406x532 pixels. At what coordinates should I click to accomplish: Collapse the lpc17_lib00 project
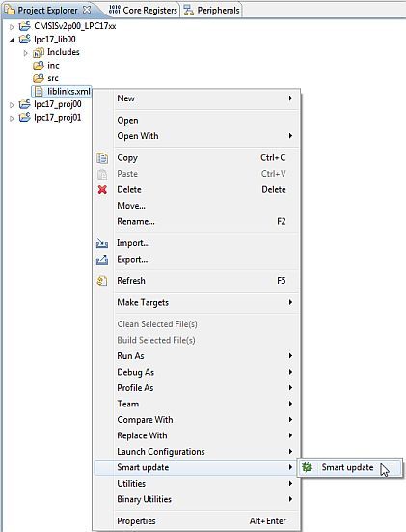click(x=12, y=40)
